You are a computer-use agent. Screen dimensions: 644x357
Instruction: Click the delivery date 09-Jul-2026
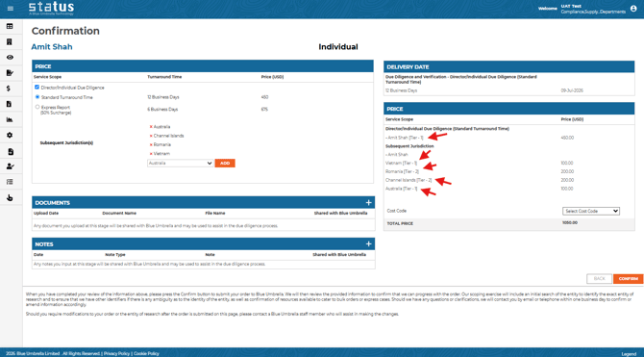pos(572,90)
